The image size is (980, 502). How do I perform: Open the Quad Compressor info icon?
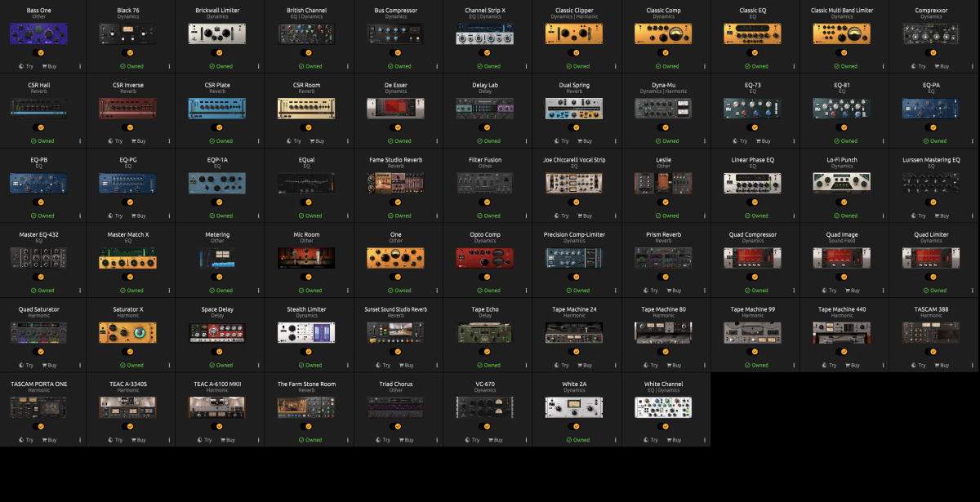point(795,291)
